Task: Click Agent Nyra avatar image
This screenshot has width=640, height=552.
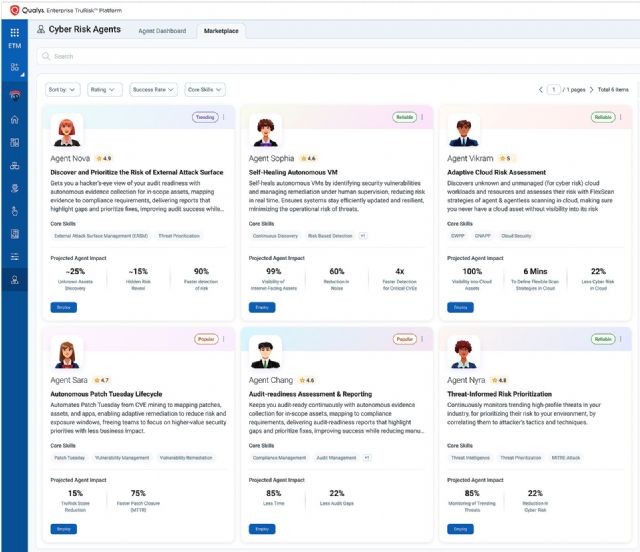Action: pos(464,353)
